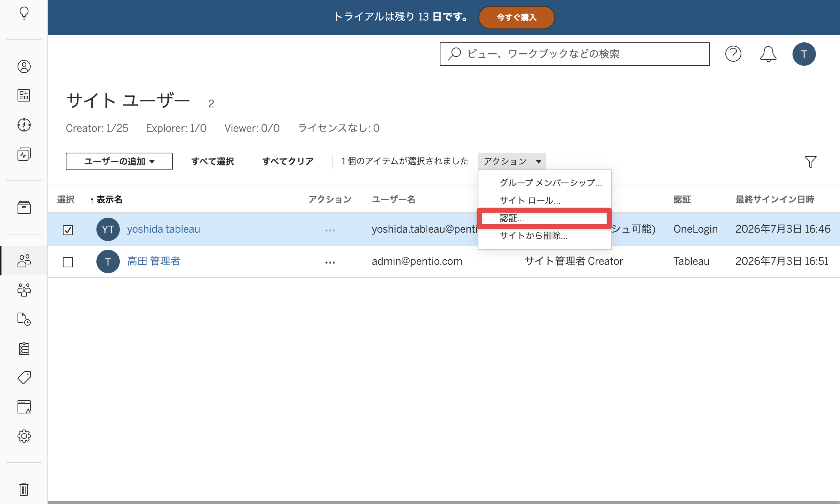
Task: Click the Viewer: 0/0 license count
Action: (252, 128)
